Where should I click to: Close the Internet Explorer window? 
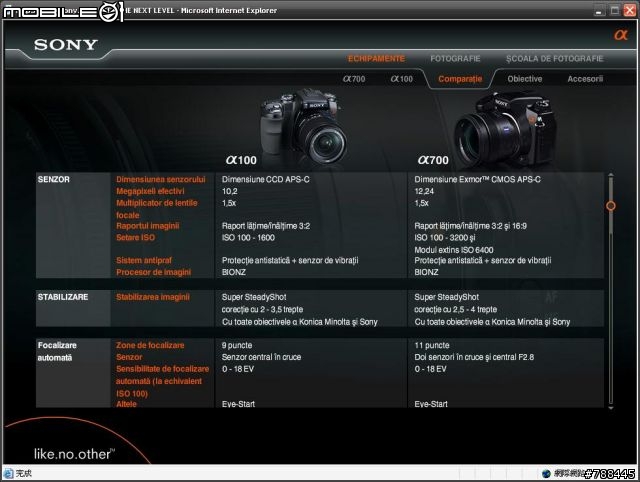click(x=630, y=10)
